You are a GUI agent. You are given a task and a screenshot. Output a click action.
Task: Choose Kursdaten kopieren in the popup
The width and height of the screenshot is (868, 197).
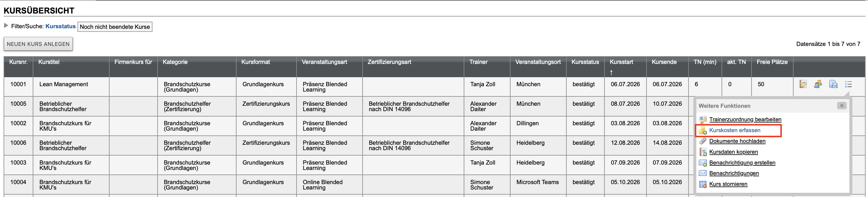click(x=733, y=152)
